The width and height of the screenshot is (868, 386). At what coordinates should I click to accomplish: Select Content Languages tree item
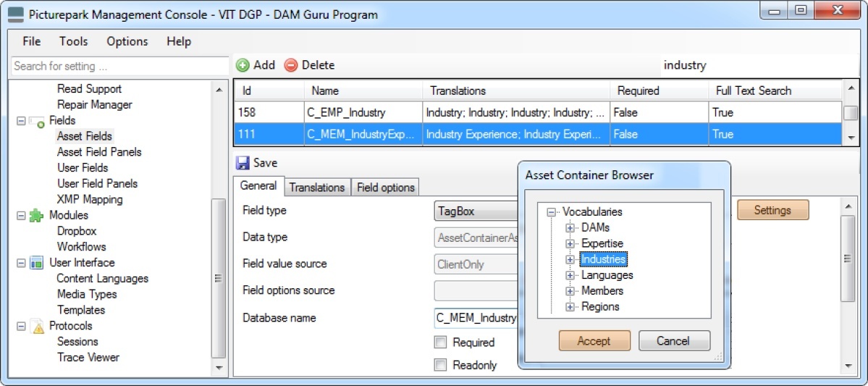pos(102,278)
